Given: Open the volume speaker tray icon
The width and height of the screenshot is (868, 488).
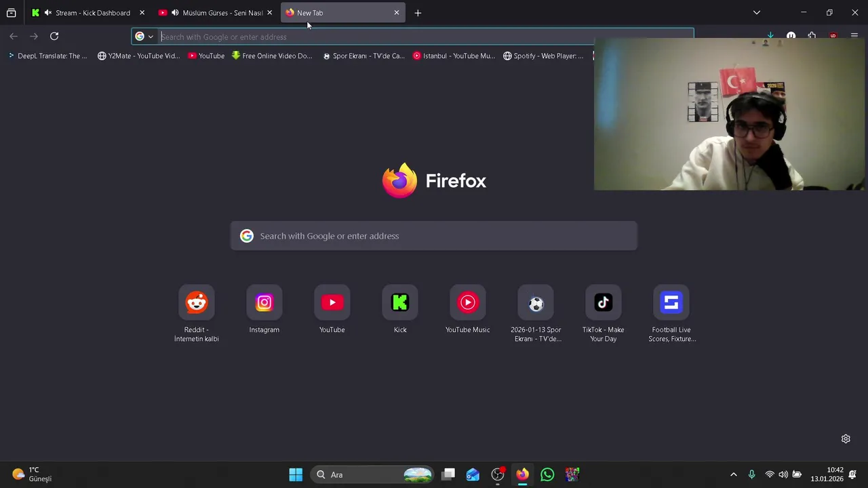Looking at the screenshot, I should click(783, 474).
